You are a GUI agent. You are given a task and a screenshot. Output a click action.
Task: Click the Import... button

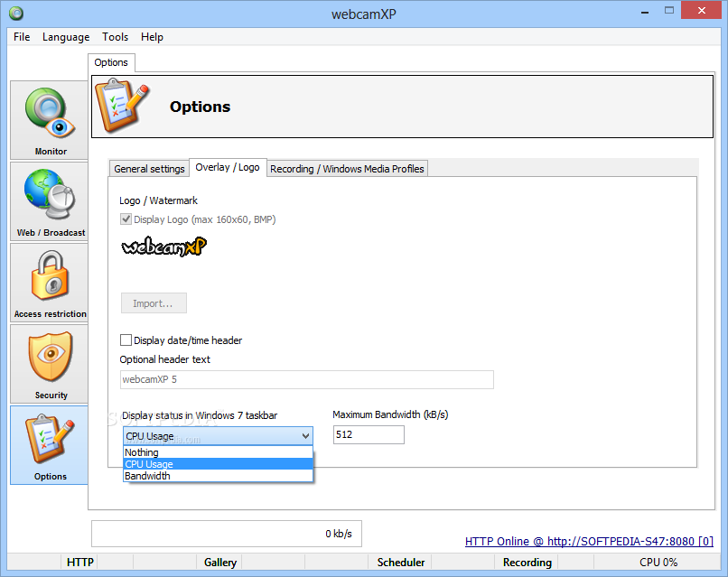point(154,303)
